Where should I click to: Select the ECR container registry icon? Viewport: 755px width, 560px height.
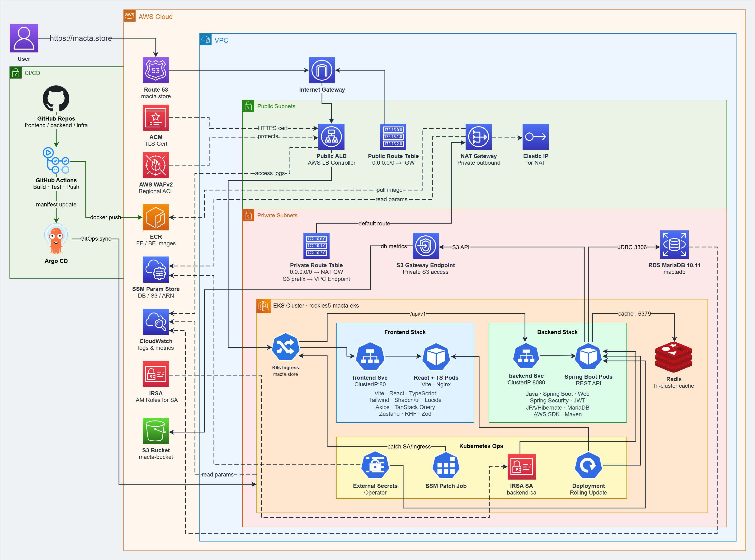point(156,217)
